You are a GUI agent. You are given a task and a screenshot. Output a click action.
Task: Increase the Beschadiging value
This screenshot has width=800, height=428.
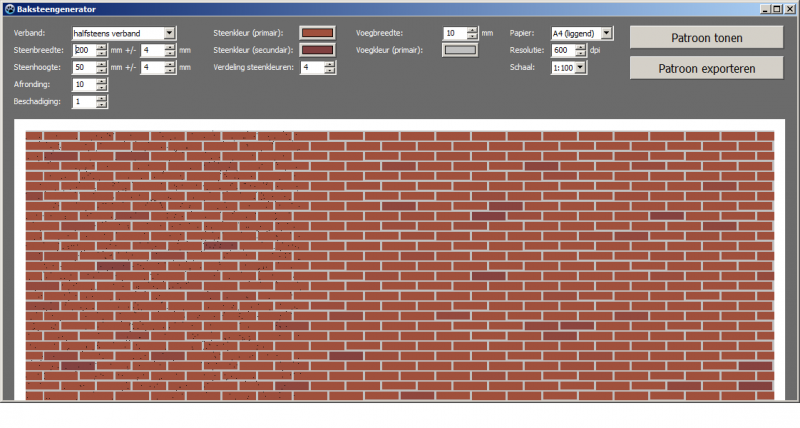point(102,98)
